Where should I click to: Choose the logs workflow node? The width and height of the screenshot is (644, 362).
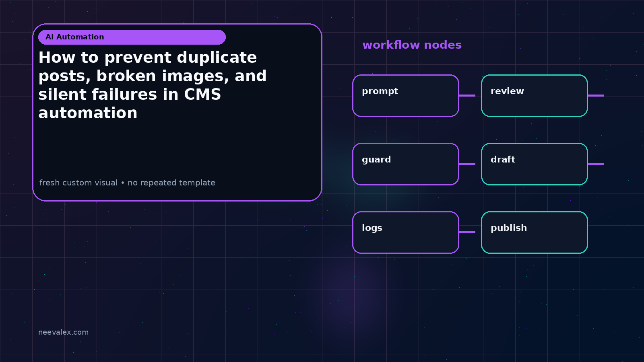click(x=406, y=232)
